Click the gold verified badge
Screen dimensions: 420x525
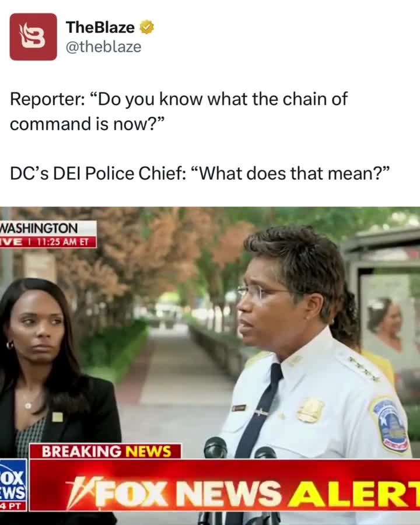coord(146,27)
